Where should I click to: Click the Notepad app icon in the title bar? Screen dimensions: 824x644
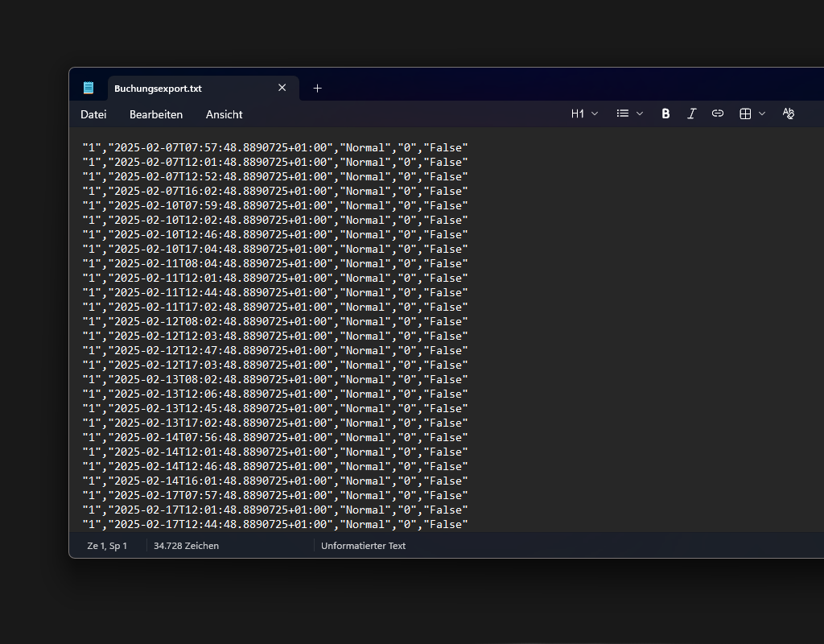click(89, 88)
